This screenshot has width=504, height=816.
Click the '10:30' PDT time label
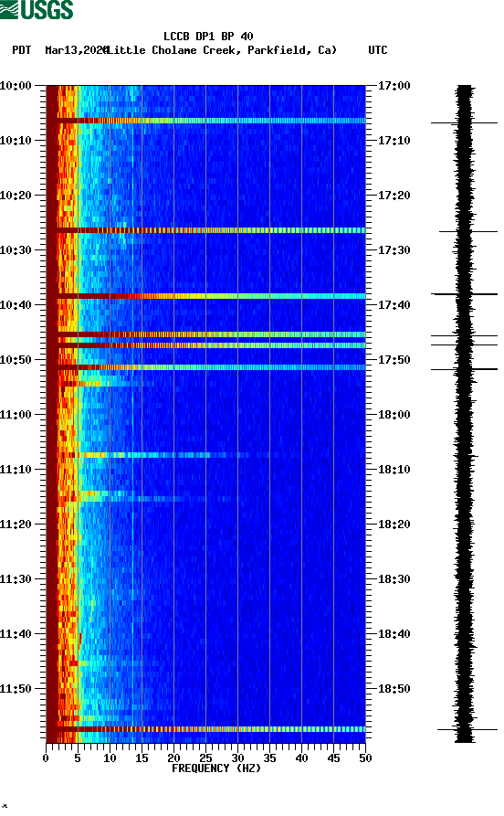(x=16, y=249)
